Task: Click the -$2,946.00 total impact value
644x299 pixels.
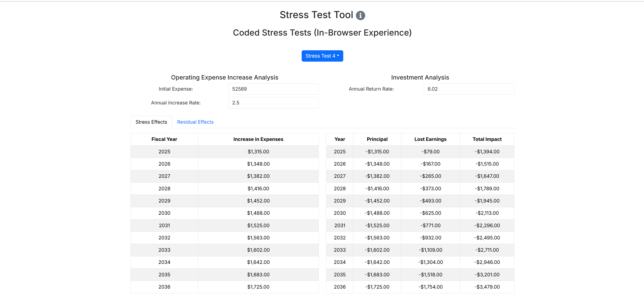Action: tap(487, 262)
